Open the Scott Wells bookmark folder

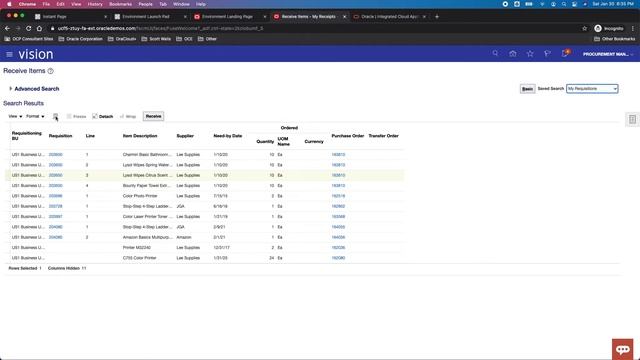(156, 39)
